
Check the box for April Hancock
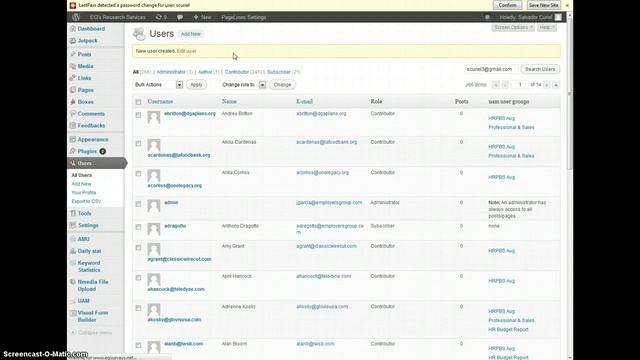pos(138,278)
